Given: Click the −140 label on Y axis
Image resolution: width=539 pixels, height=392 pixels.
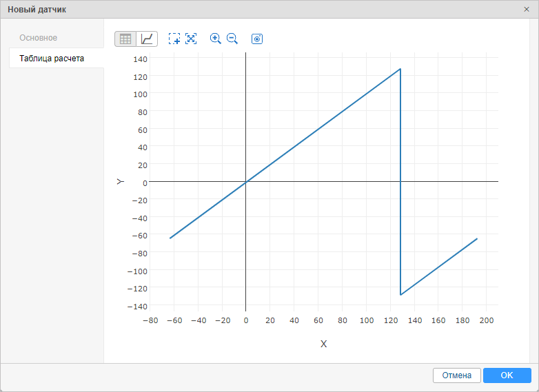Looking at the screenshot, I should (137, 307).
